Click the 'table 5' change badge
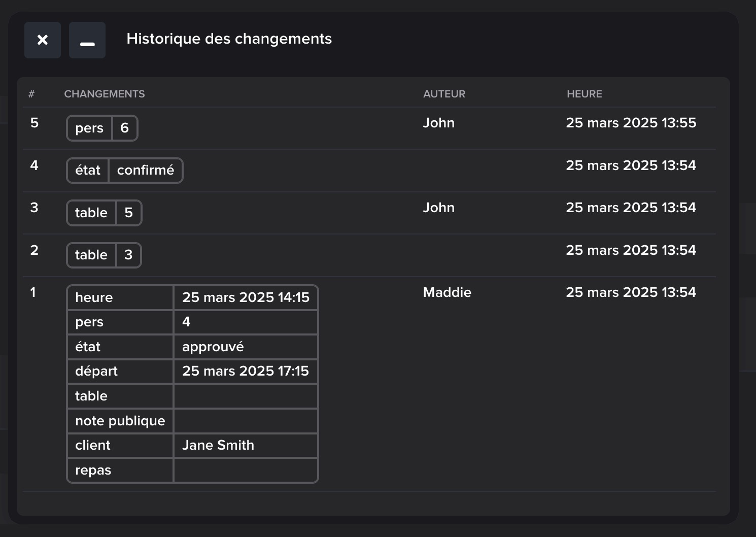The image size is (756, 537). coord(104,213)
